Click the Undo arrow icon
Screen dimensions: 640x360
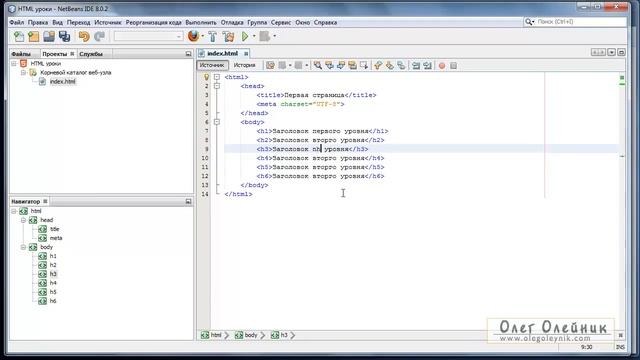(84, 37)
